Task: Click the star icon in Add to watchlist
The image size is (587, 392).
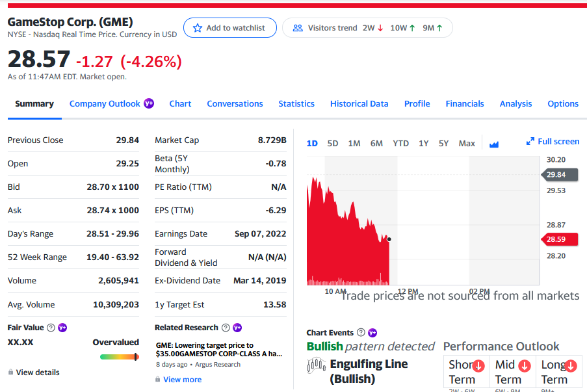Action: [197, 28]
